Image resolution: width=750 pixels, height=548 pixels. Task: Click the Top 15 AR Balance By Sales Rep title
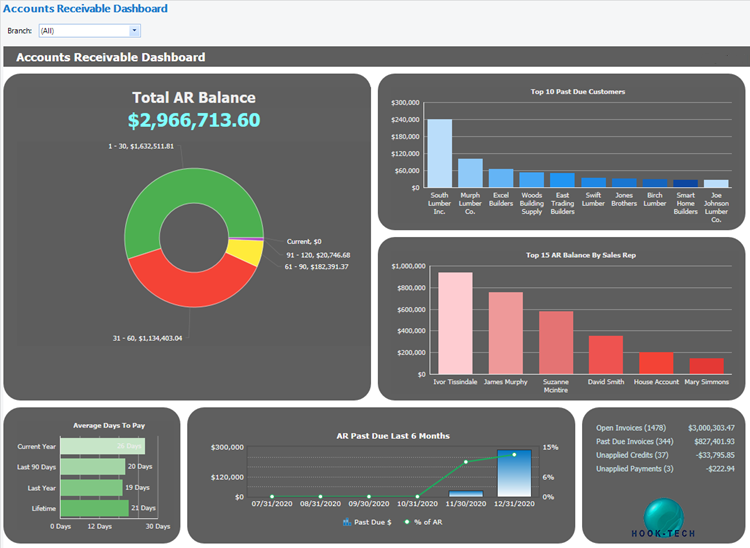(581, 255)
